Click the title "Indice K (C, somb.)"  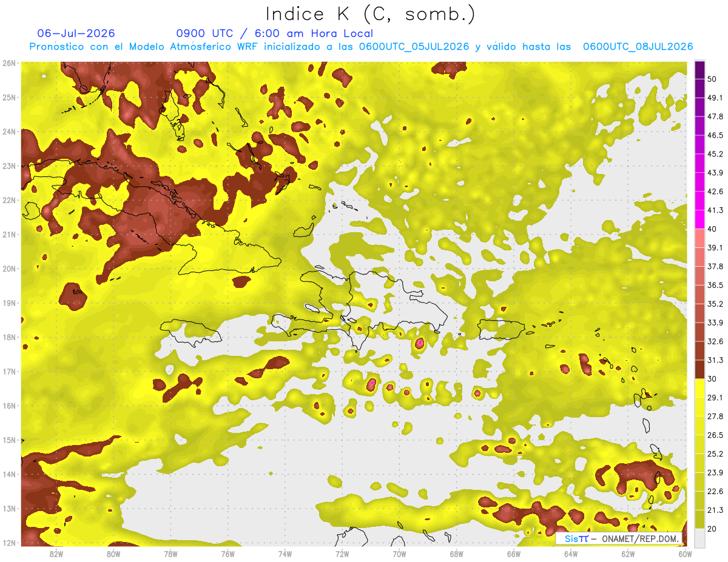coord(370,14)
